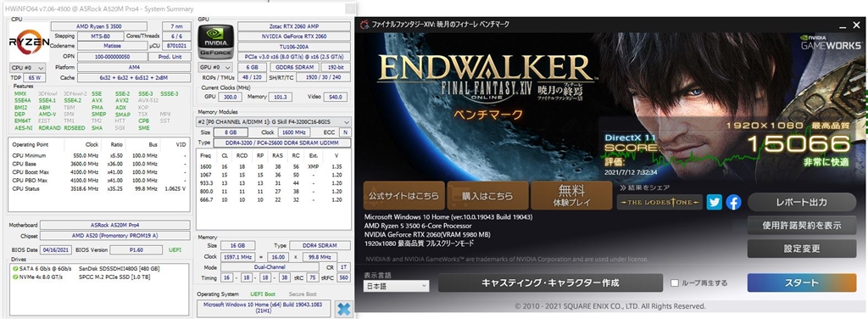Minimize the benchmark window
868x319 pixels.
click(841, 25)
